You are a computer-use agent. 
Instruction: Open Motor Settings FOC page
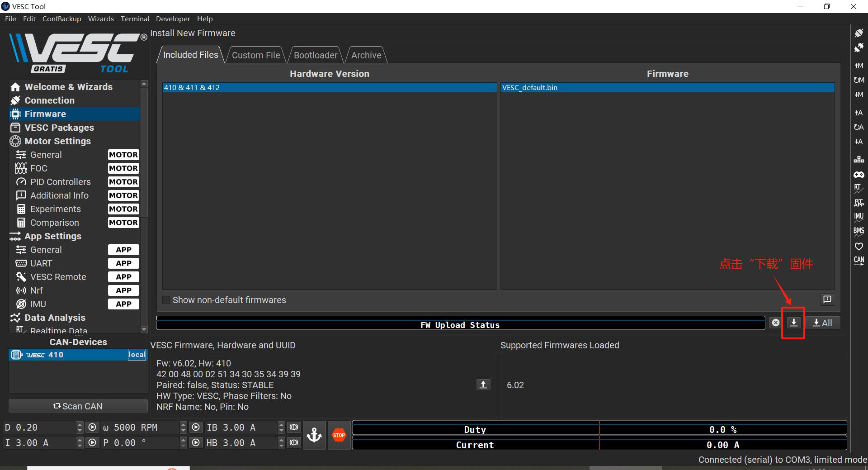pos(75,168)
